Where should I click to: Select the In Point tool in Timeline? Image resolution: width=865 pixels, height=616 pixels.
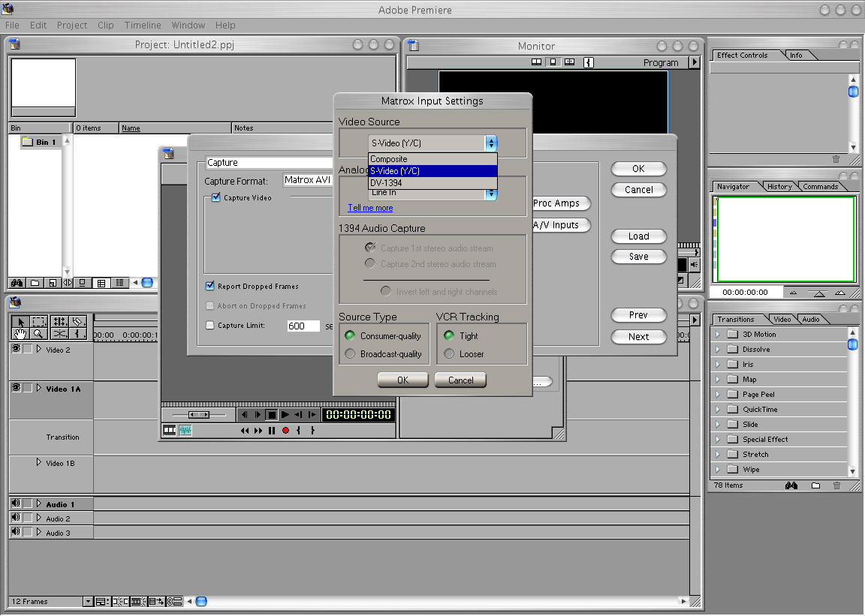78,334
